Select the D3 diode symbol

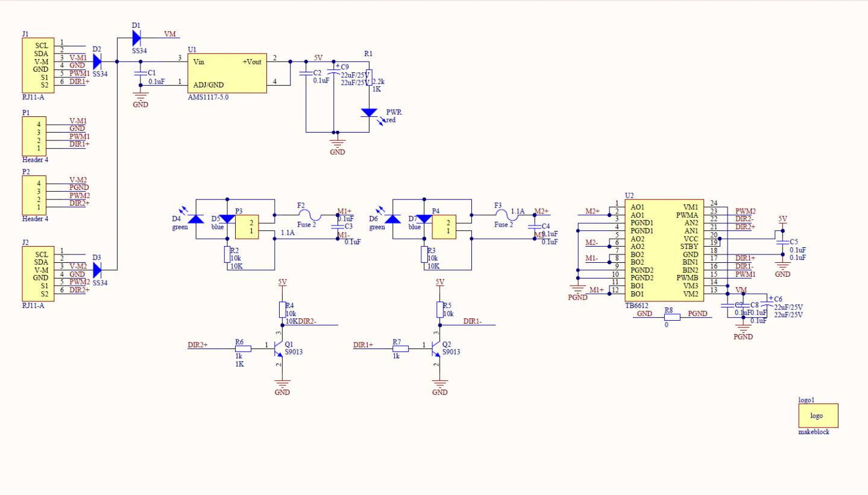96,270
